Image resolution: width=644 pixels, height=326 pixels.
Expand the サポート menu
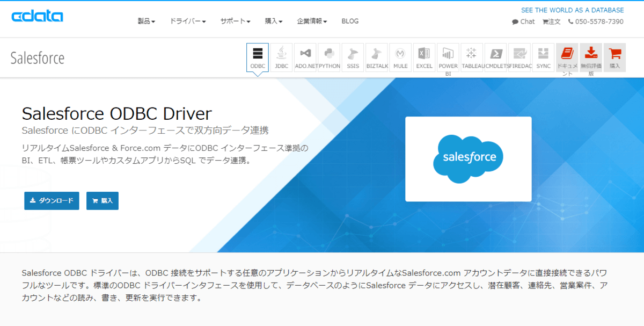pyautogui.click(x=235, y=21)
